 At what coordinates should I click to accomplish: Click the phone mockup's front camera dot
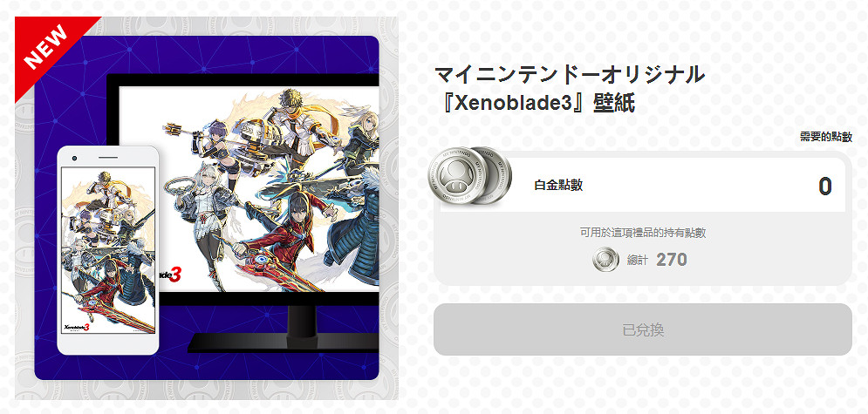[x=74, y=159]
